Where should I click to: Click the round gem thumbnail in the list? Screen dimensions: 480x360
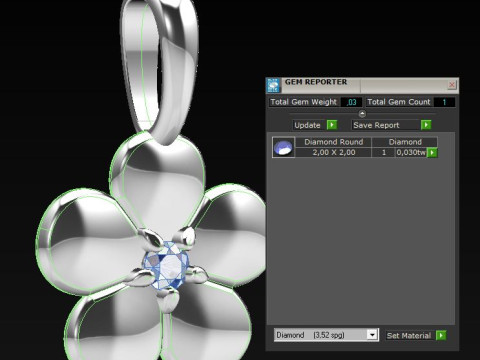coord(283,147)
